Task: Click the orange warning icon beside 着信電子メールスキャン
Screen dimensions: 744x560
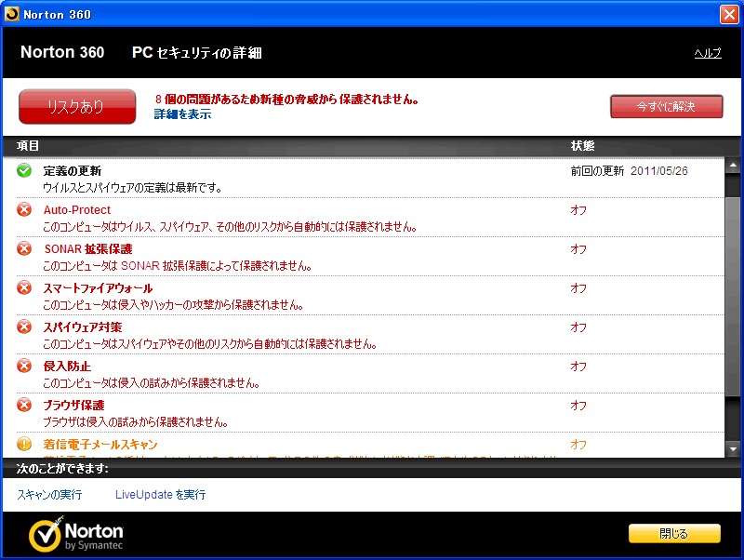Action: 24,444
